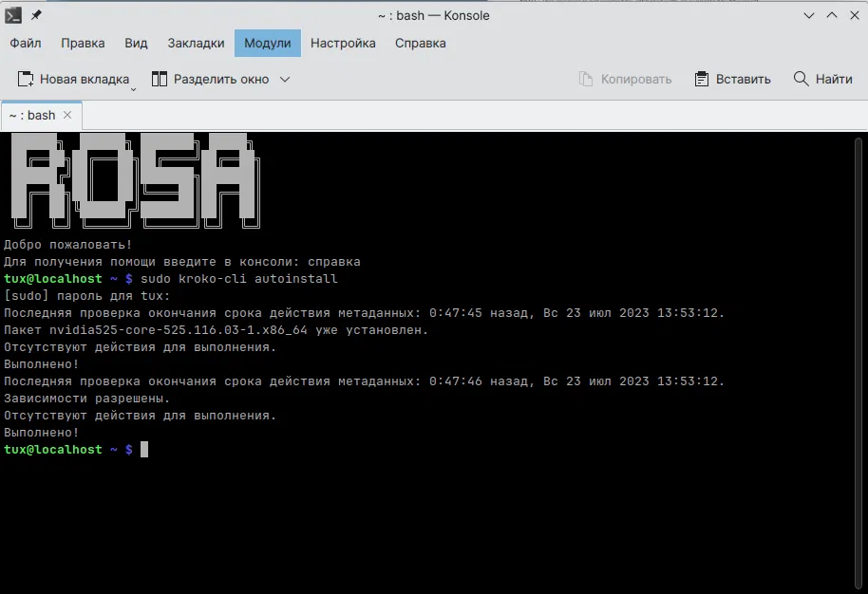868x594 pixels.
Task: Open the Настройка menu
Action: 343,43
